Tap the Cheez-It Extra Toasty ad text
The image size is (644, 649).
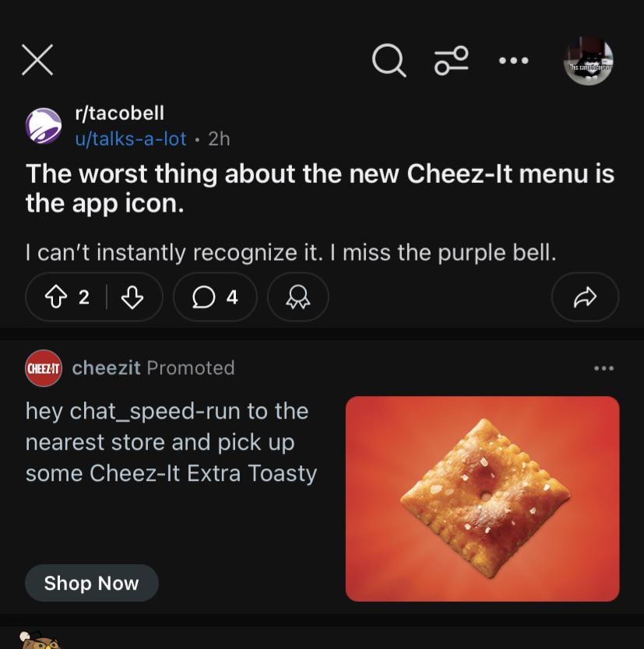(x=171, y=441)
